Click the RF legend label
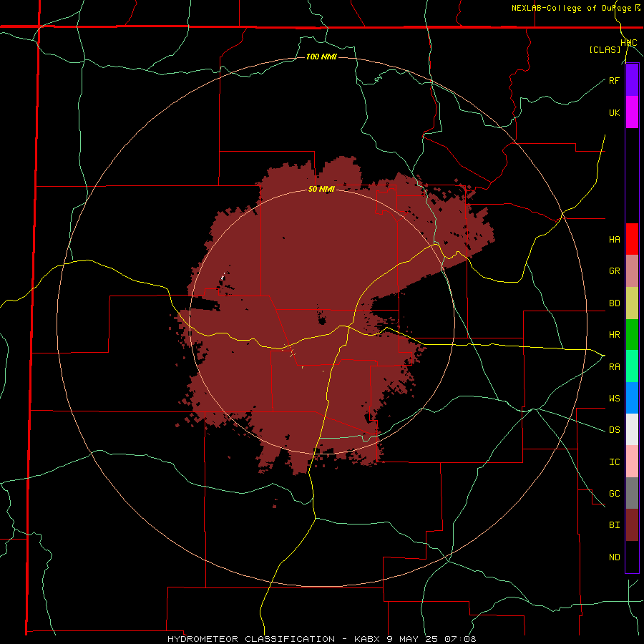644x644 pixels. pyautogui.click(x=614, y=81)
